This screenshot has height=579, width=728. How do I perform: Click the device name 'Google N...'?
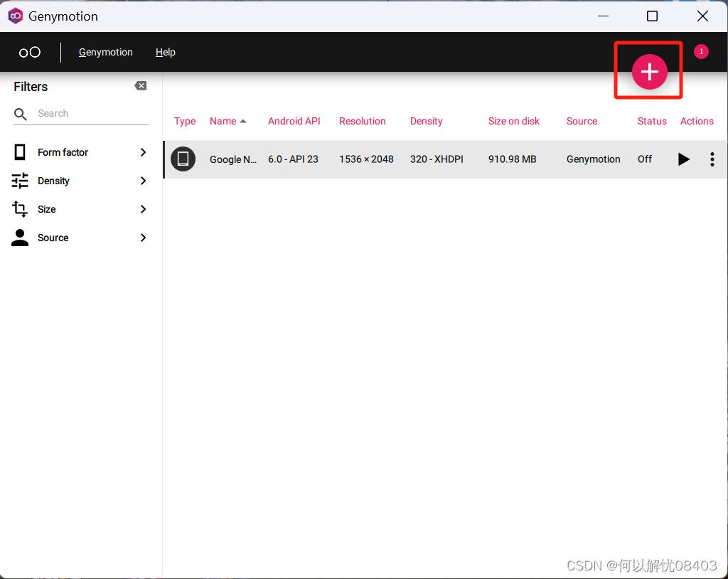[x=233, y=159]
